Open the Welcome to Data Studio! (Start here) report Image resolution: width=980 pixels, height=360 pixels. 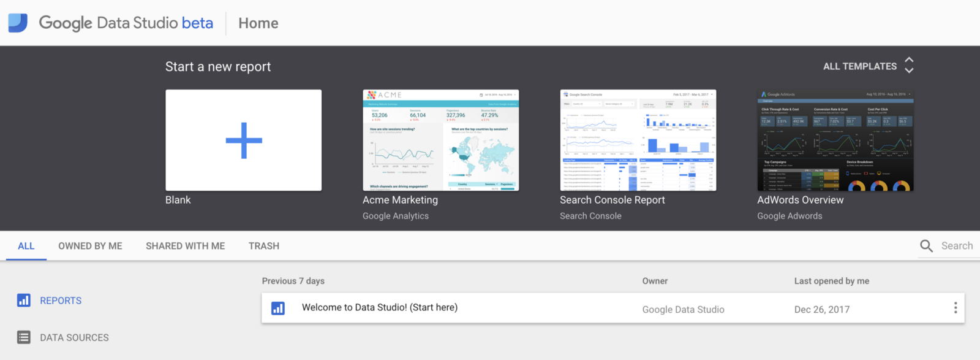613,308
